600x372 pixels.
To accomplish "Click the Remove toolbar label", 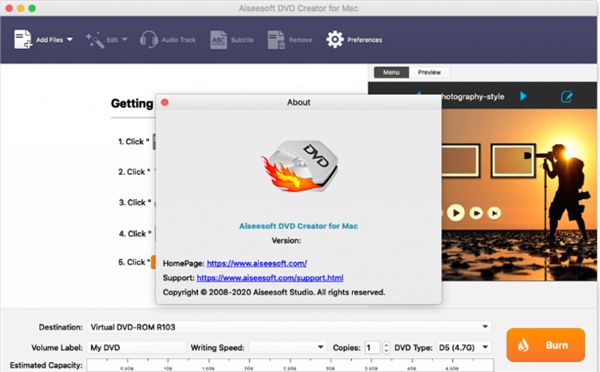I will pyautogui.click(x=300, y=40).
